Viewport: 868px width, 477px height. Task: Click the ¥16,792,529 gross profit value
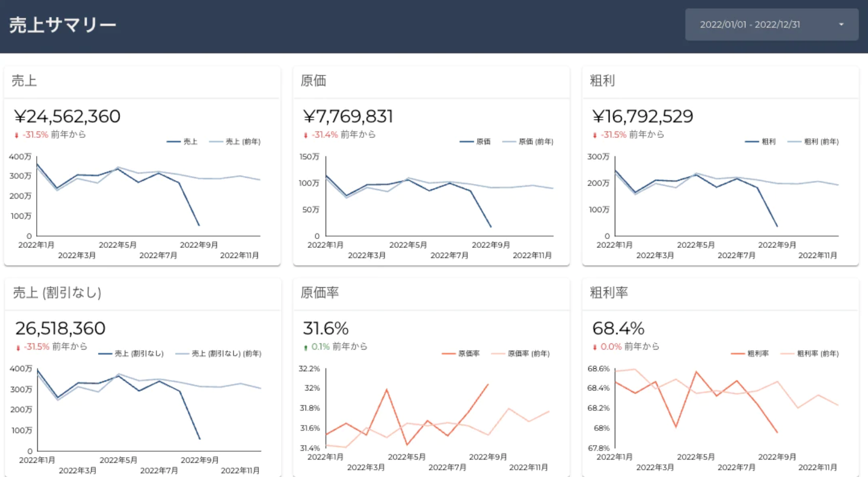643,116
